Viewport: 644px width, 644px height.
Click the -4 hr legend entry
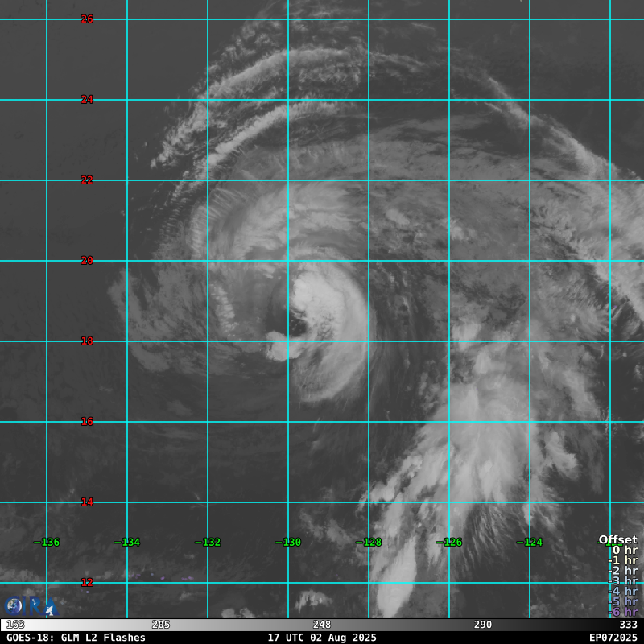[x=622, y=591]
